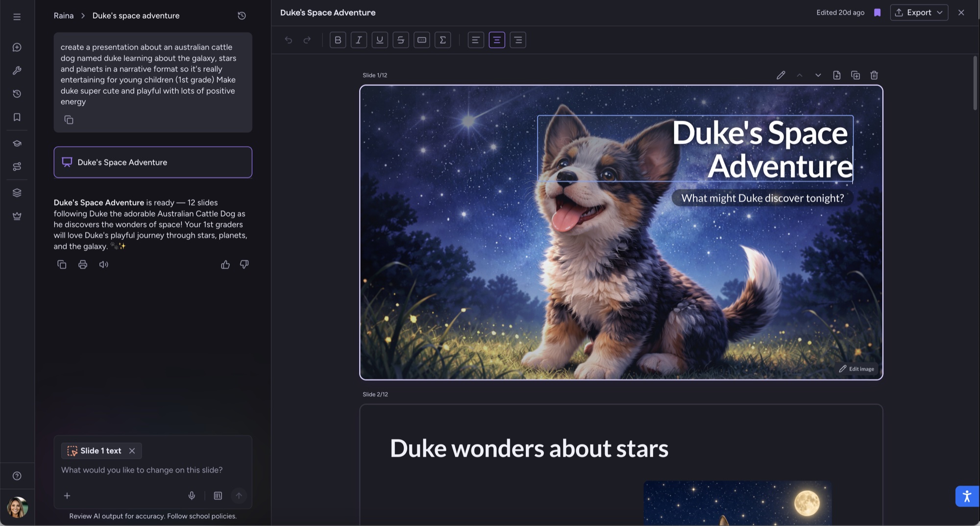Image resolution: width=980 pixels, height=526 pixels.
Task: Activate microphone voice input
Action: (x=192, y=496)
